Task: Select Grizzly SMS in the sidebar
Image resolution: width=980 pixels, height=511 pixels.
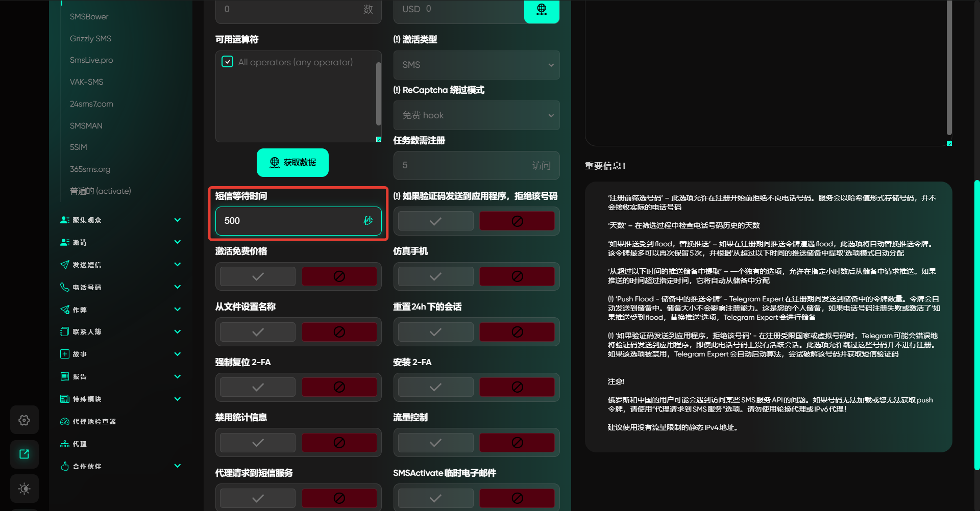Action: (90, 39)
